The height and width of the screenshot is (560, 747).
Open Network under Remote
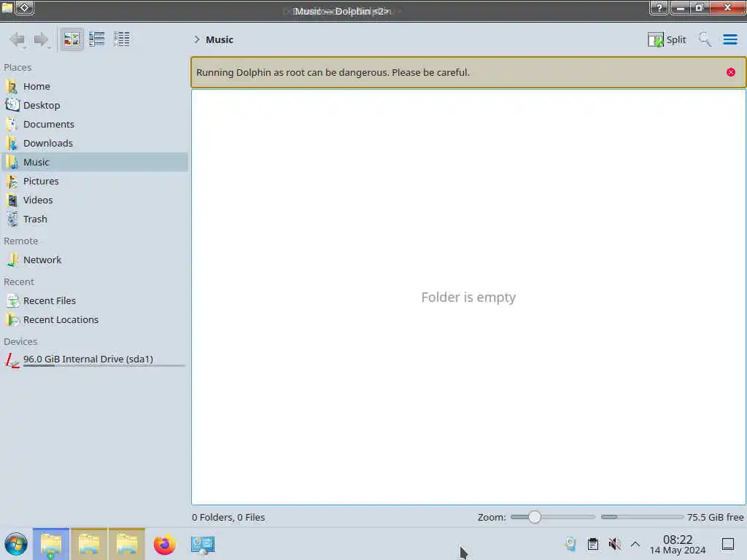[95, 260]
